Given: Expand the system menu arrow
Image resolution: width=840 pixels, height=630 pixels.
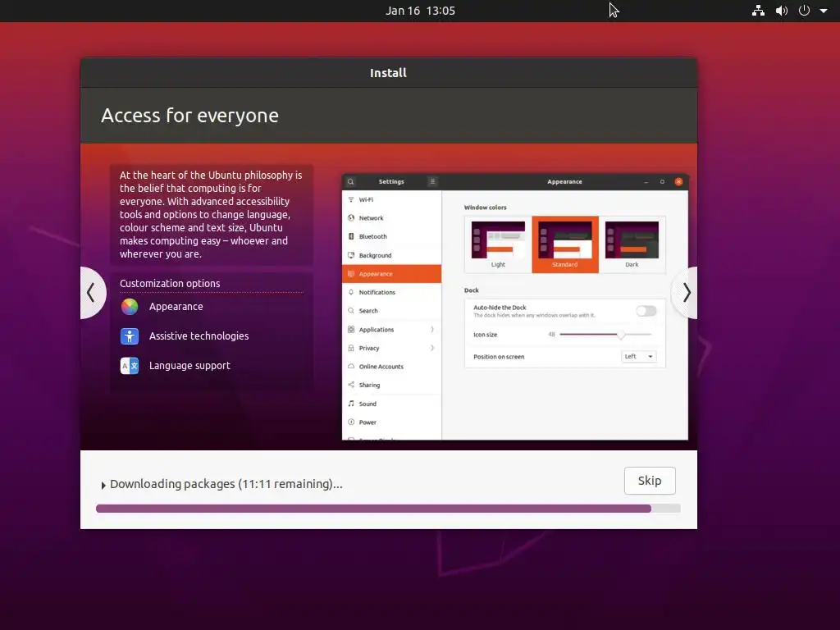Looking at the screenshot, I should tap(824, 11).
